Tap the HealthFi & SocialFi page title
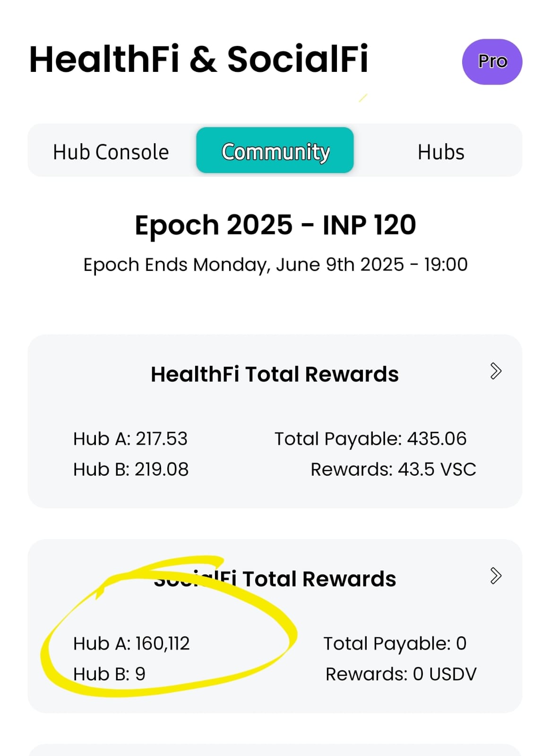 (198, 60)
